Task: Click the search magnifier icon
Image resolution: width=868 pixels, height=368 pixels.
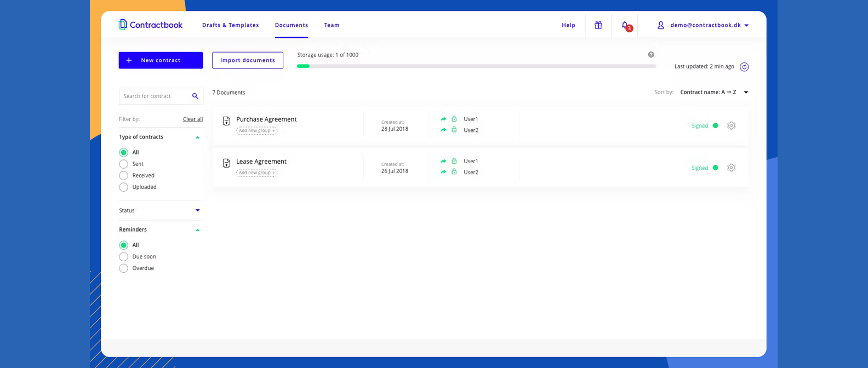Action: [x=195, y=96]
